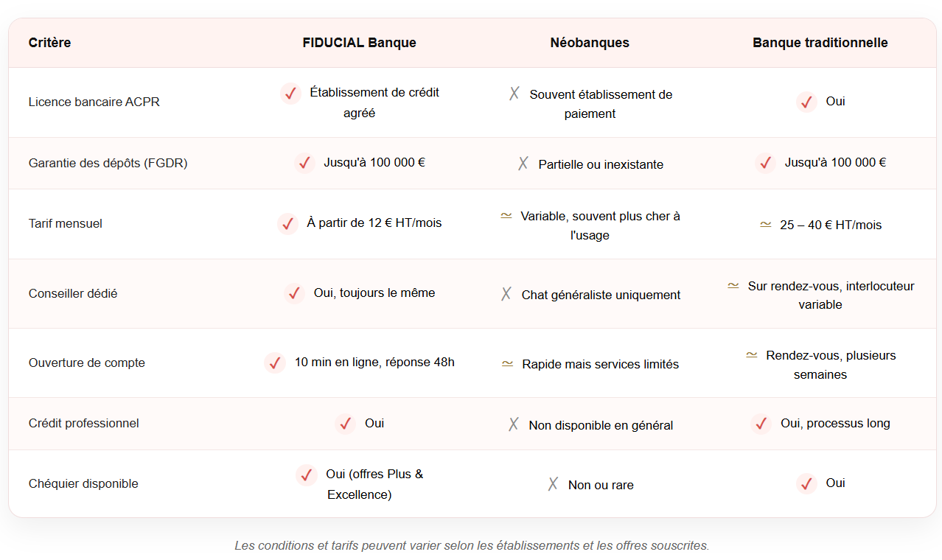Viewport: 942px width, 560px height.
Task: Select the Licence bancaire ACPR row label
Action: tap(94, 102)
